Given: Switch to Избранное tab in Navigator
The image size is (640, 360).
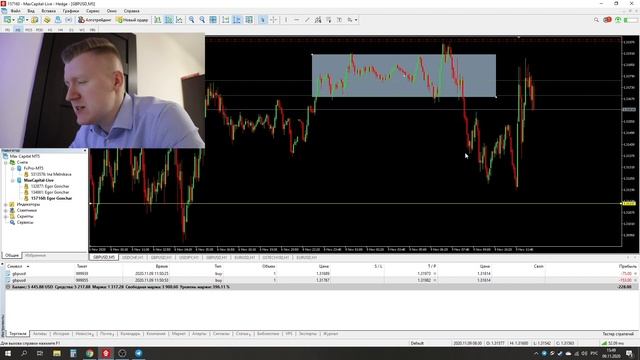Looking at the screenshot, I should (x=35, y=256).
